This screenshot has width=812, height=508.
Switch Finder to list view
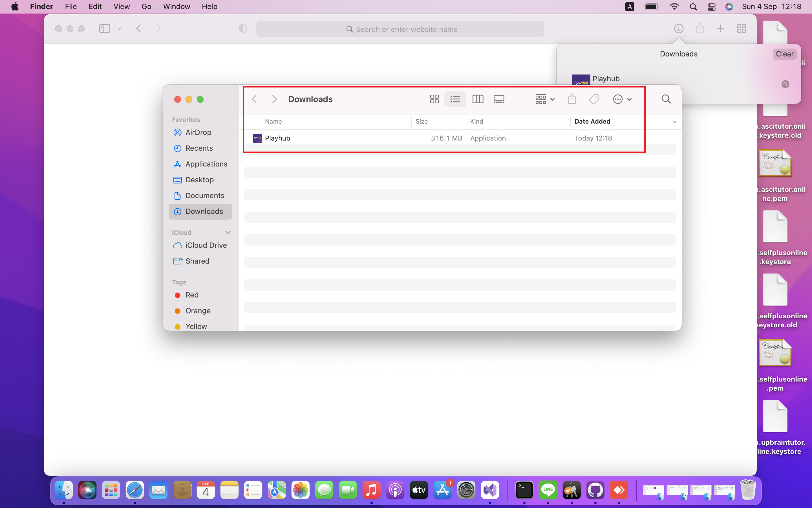[455, 99]
